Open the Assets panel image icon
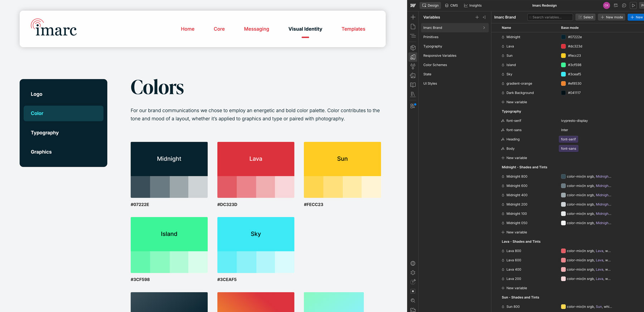Viewport: 644px width, 312px height. [x=413, y=75]
